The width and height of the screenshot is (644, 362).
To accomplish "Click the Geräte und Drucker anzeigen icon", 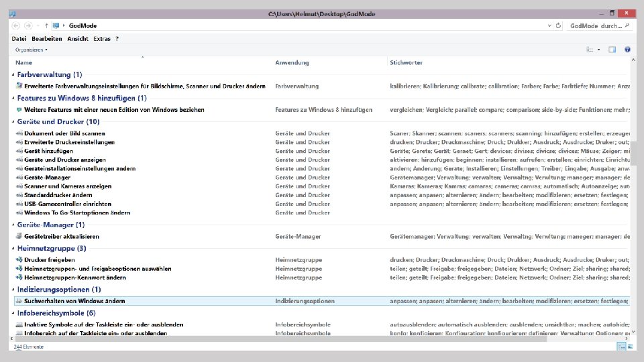I will pyautogui.click(x=19, y=160).
